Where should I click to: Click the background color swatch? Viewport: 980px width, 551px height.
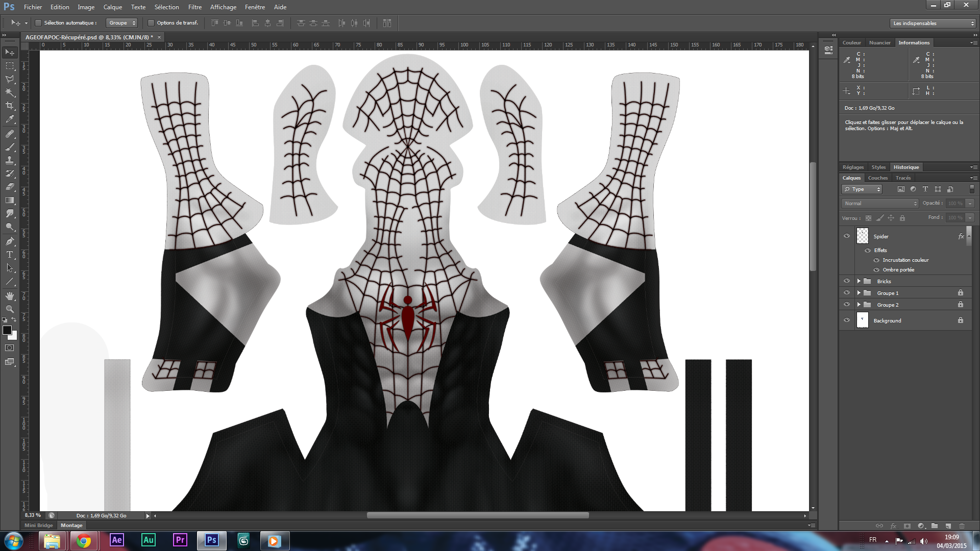click(14, 337)
